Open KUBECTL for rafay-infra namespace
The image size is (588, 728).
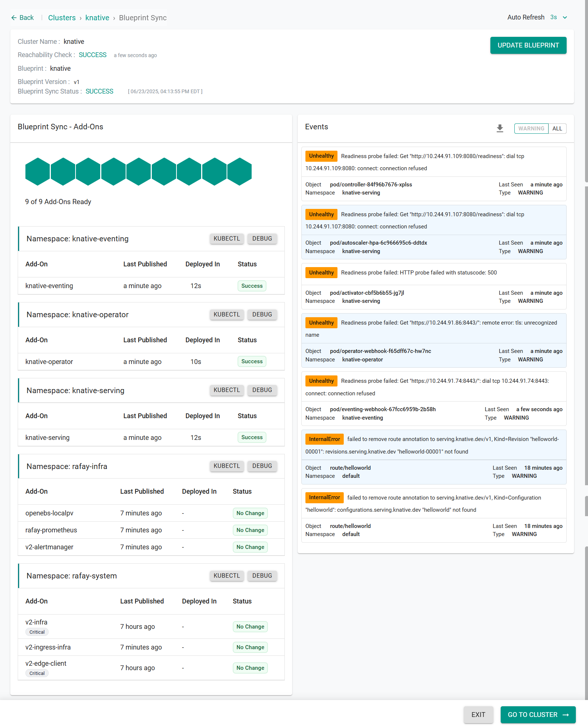pyautogui.click(x=227, y=466)
